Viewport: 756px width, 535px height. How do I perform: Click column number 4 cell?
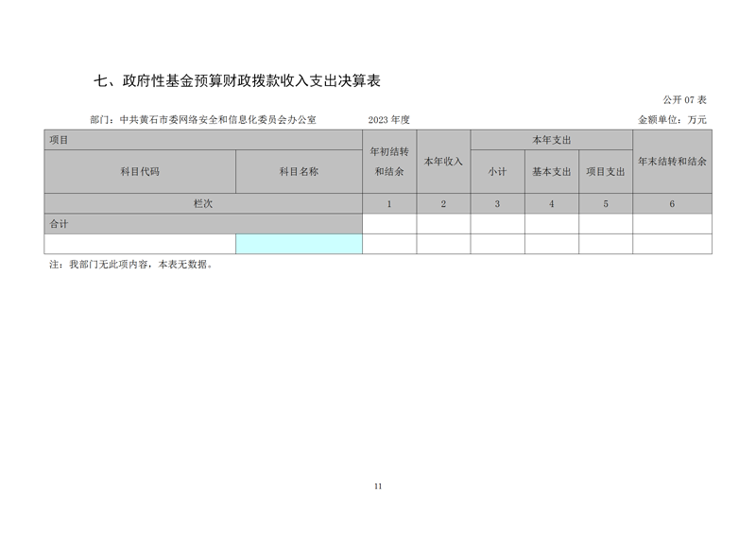point(552,203)
